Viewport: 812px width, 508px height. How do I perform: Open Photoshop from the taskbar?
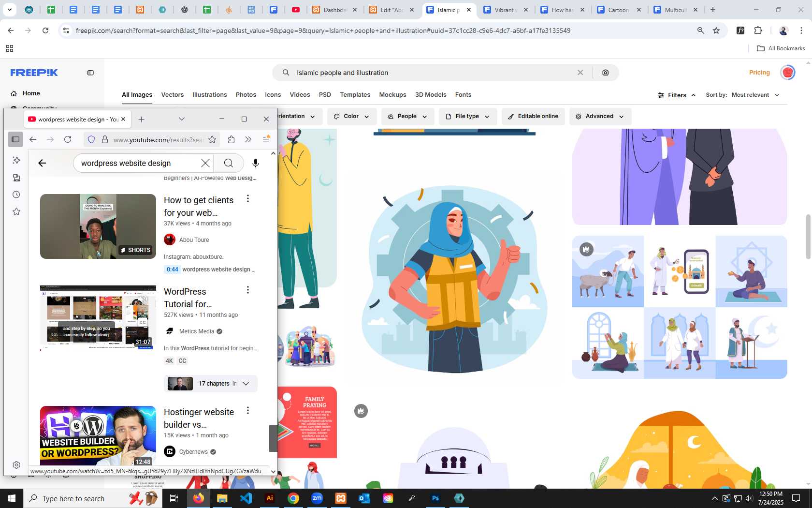(435, 498)
